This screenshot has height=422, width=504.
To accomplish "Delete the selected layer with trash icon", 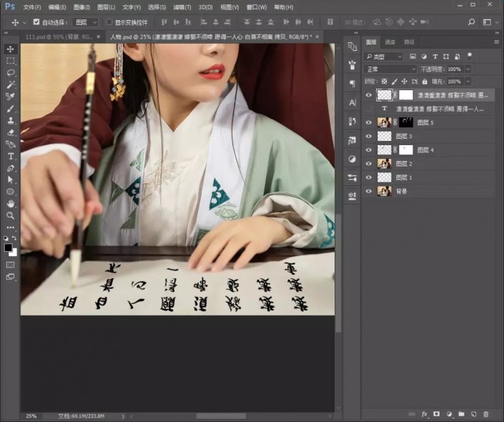I will (x=485, y=414).
